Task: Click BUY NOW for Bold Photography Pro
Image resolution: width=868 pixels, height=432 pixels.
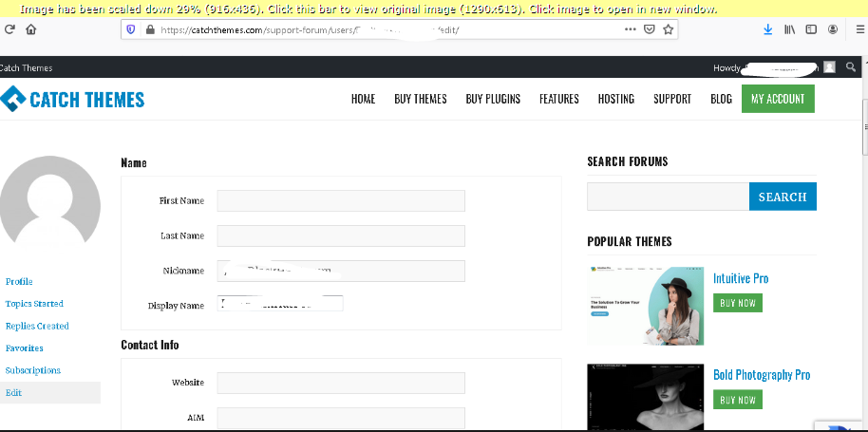Action: pos(738,400)
